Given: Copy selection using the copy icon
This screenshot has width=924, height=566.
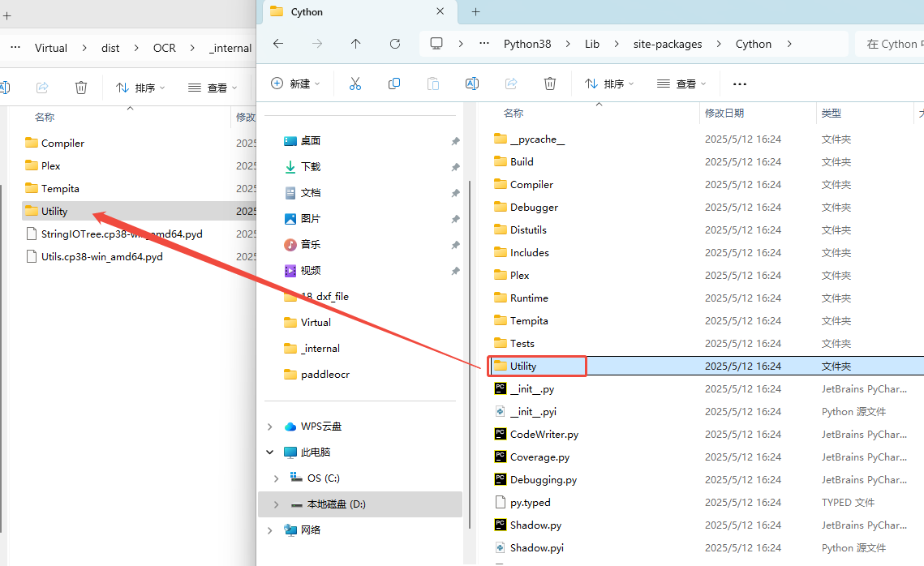Looking at the screenshot, I should click(x=393, y=84).
